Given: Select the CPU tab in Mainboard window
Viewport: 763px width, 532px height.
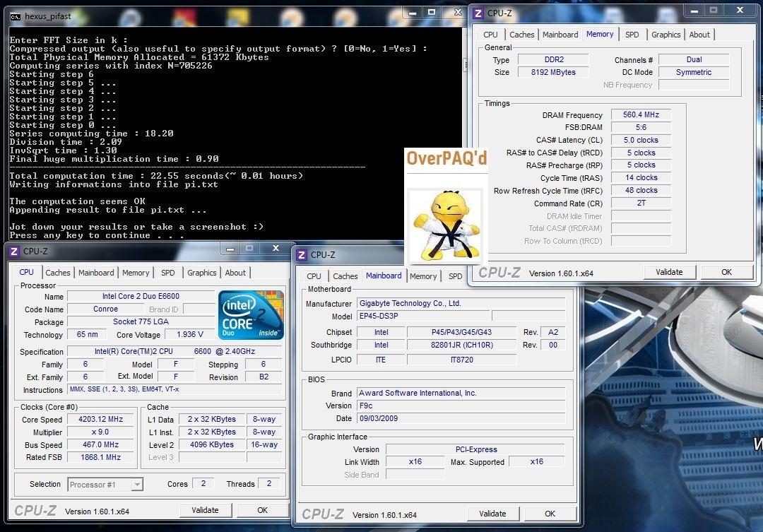Looking at the screenshot, I should point(314,276).
